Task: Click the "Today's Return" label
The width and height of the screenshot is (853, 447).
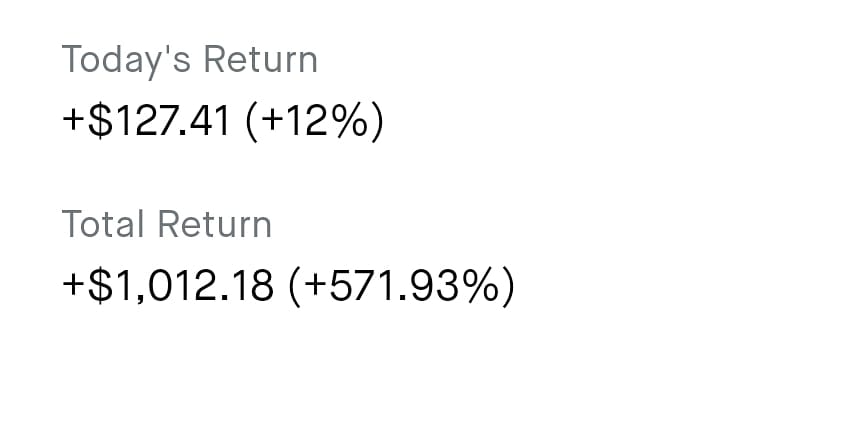Action: click(189, 60)
